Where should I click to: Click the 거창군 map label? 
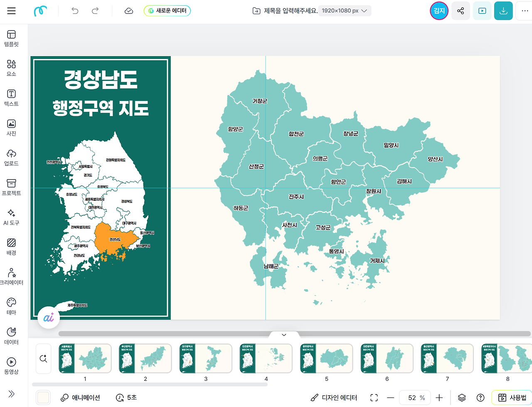(260, 101)
